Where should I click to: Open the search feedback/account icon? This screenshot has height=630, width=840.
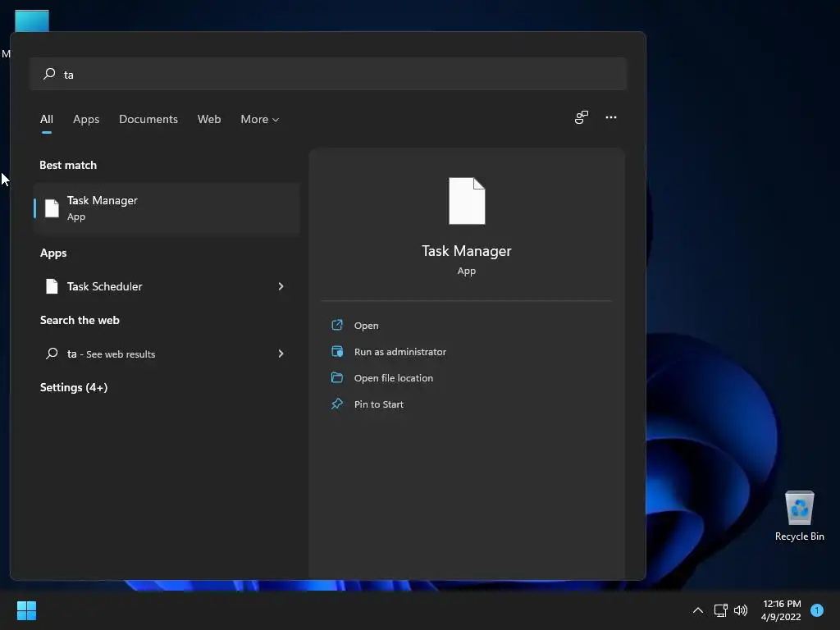[582, 117]
